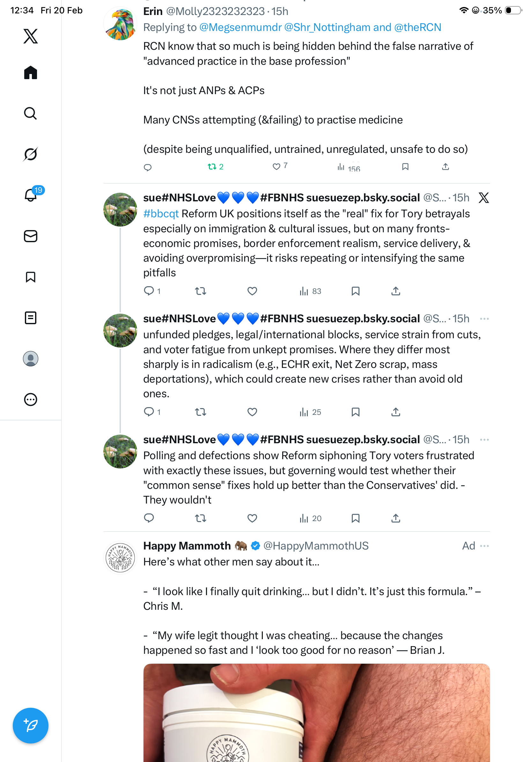The width and height of the screenshot is (532, 762).
Task: Open more options on Happy Mammoth ad
Action: coord(484,546)
